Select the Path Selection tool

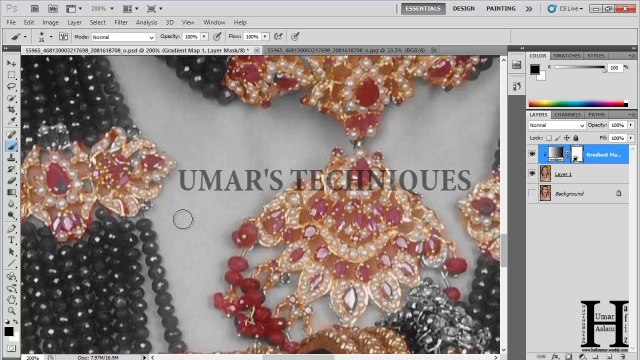pyautogui.click(x=11, y=251)
